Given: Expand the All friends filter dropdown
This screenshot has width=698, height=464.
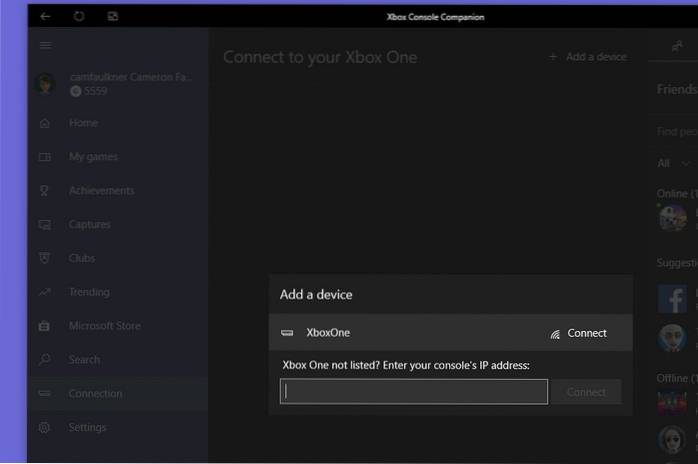Looking at the screenshot, I should pyautogui.click(x=676, y=163).
